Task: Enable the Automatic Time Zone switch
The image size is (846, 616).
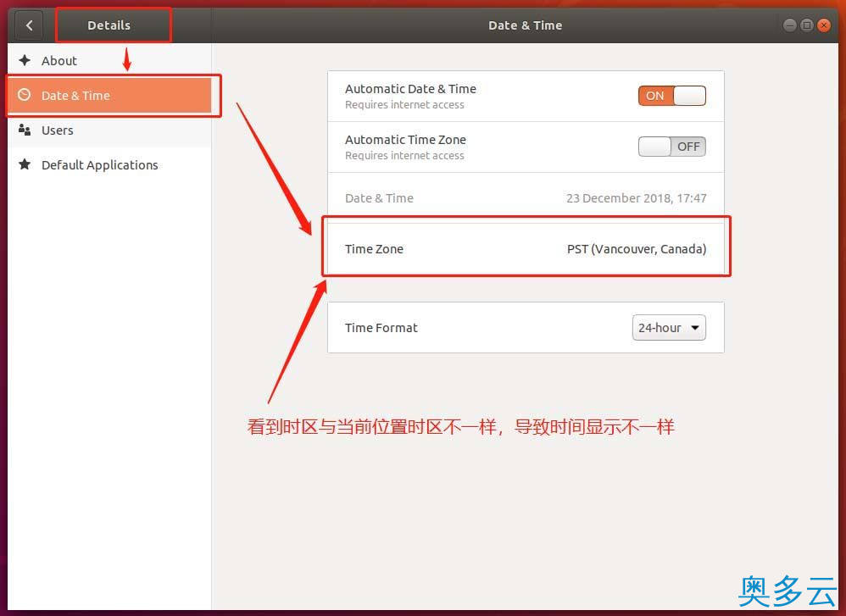Action: click(671, 147)
